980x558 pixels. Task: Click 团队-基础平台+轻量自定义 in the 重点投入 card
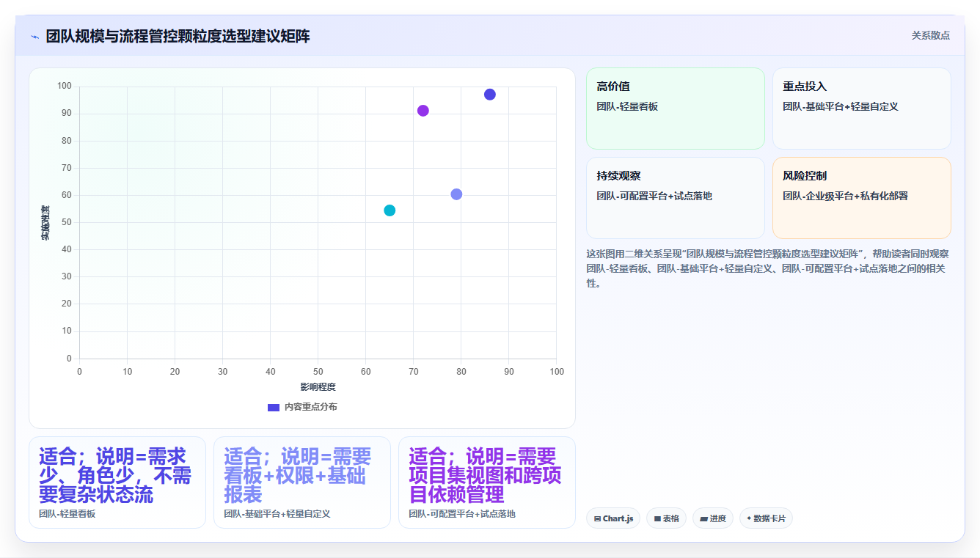(x=841, y=106)
